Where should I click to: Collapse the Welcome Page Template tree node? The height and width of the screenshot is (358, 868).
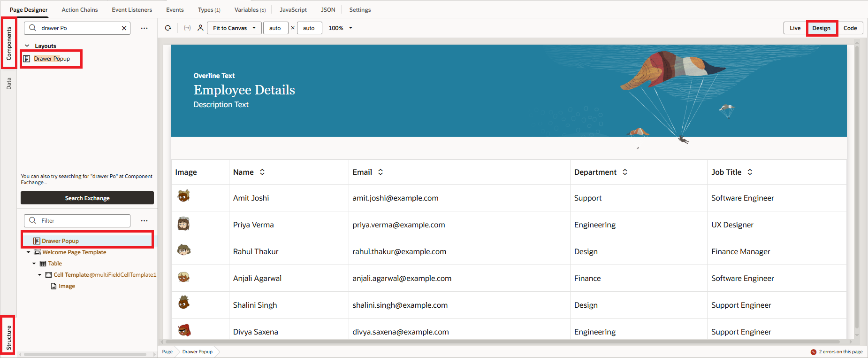29,252
